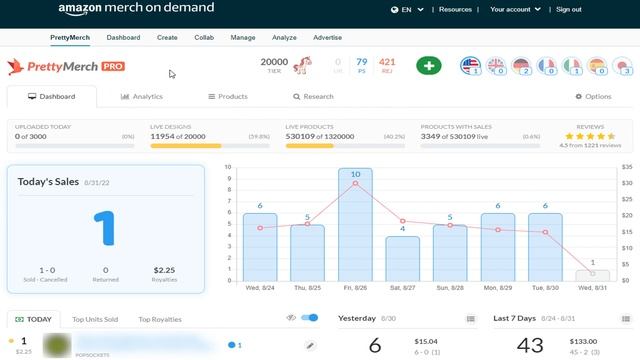Switch to the Research tab
640x360 pixels.
pyautogui.click(x=313, y=97)
